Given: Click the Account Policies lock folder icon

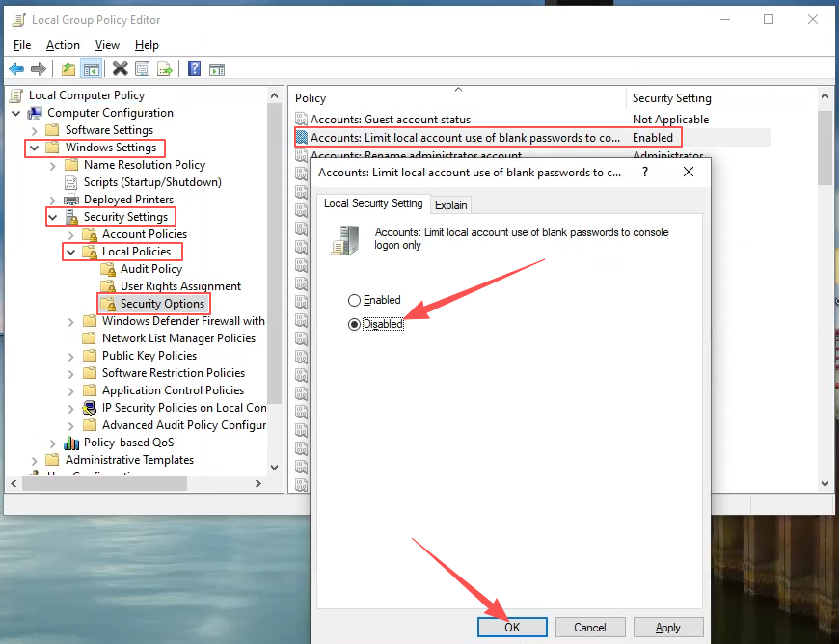Looking at the screenshot, I should [x=90, y=234].
